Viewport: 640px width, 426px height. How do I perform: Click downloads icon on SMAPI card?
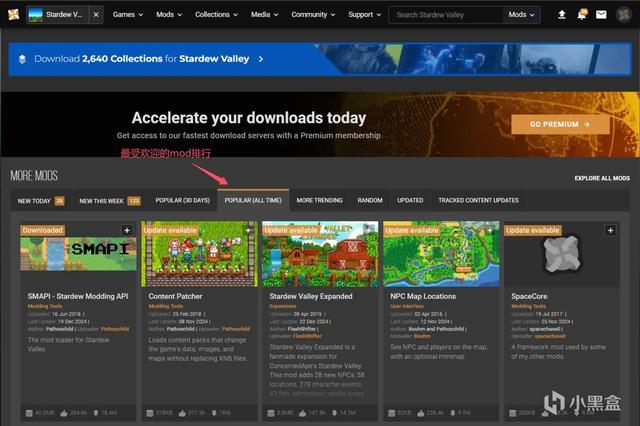click(x=96, y=413)
